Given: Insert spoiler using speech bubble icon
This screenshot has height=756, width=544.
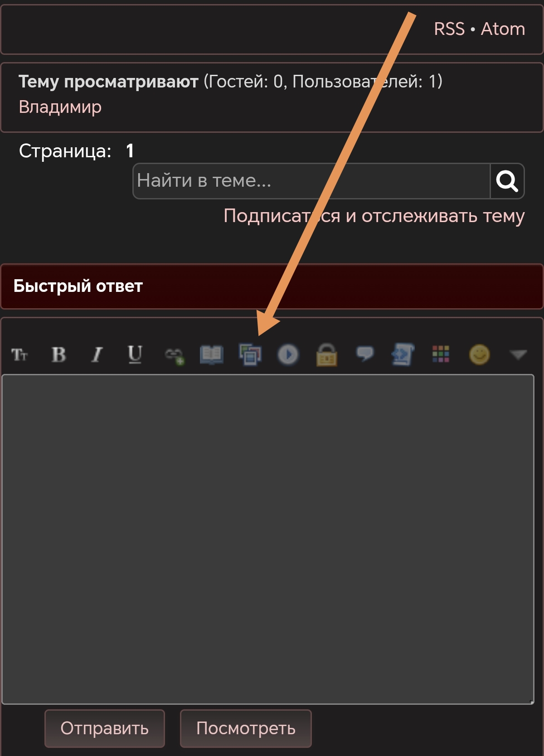Looking at the screenshot, I should tap(365, 354).
